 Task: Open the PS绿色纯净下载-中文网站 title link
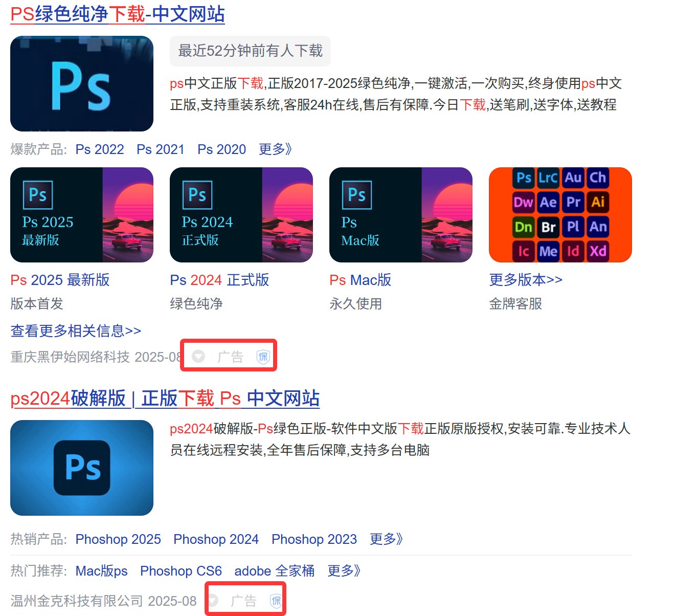pos(118,14)
